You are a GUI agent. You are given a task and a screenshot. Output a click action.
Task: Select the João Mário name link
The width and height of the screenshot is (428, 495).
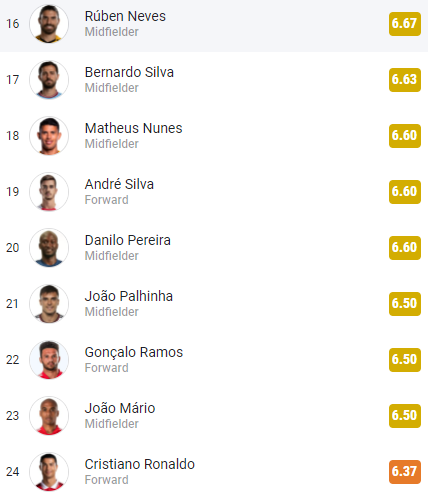point(120,408)
